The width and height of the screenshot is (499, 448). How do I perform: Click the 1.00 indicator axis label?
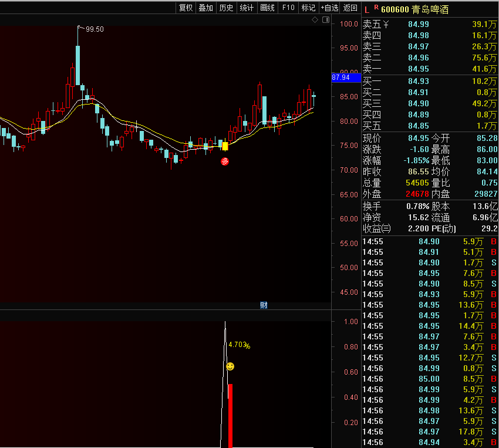350,322
